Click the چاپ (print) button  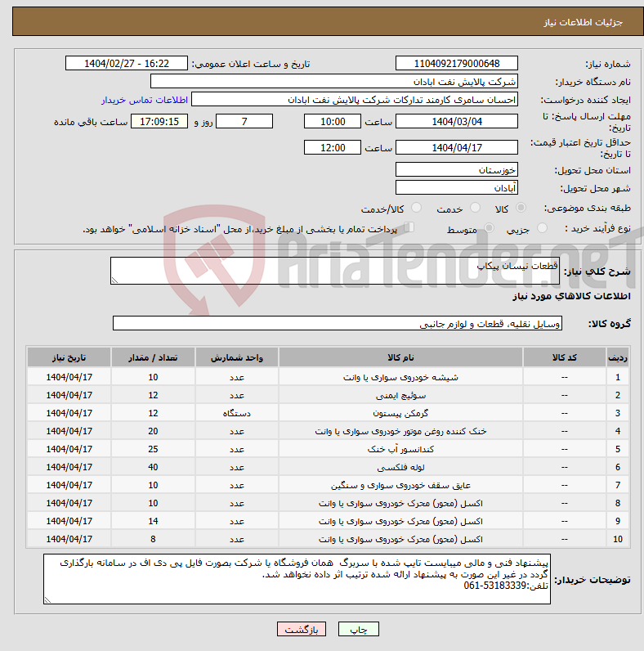tap(359, 630)
